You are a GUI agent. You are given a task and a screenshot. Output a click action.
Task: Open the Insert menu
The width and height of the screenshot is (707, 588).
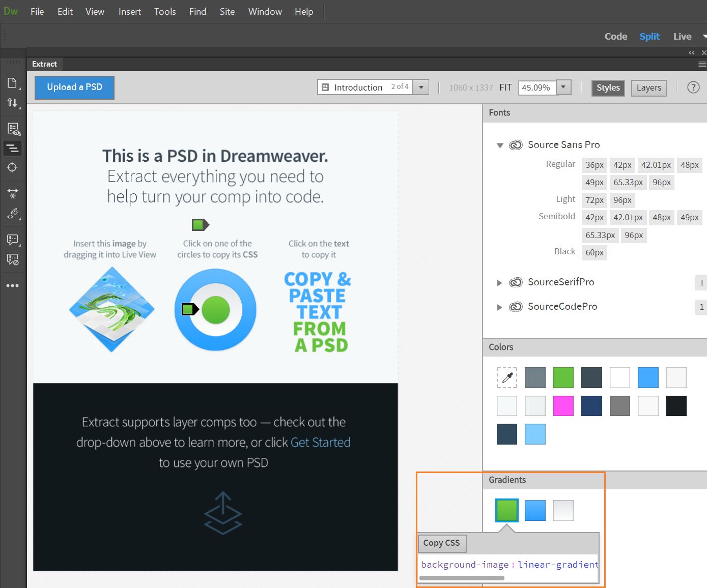click(x=130, y=11)
